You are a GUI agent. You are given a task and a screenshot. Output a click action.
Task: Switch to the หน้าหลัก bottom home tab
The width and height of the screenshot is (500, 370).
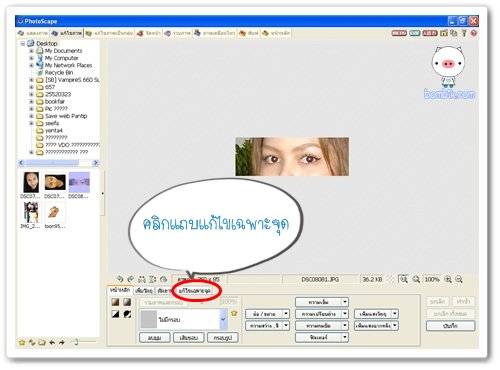120,290
